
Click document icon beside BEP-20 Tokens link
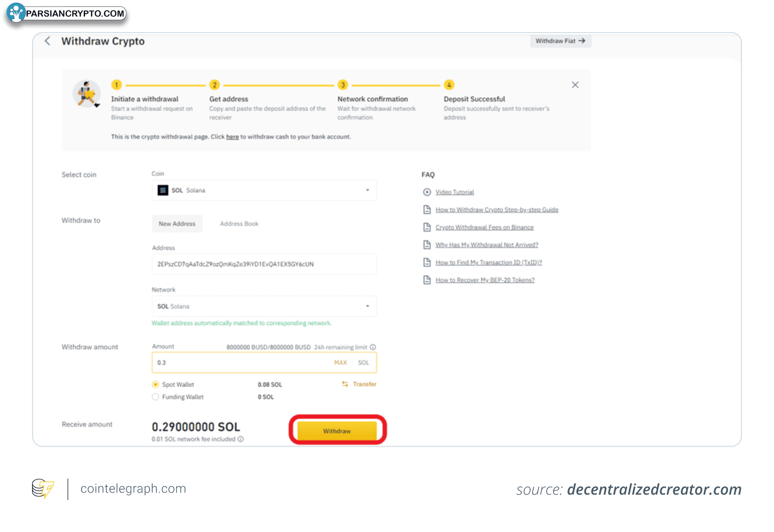tap(427, 280)
